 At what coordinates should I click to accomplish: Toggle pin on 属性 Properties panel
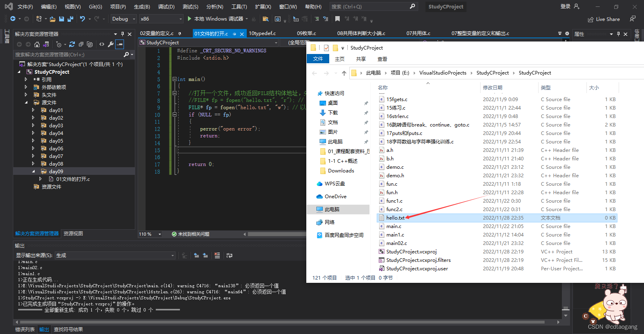click(x=619, y=34)
